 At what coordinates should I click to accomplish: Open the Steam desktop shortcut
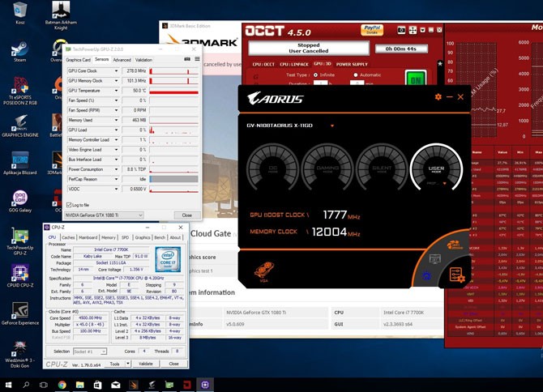coord(20,48)
